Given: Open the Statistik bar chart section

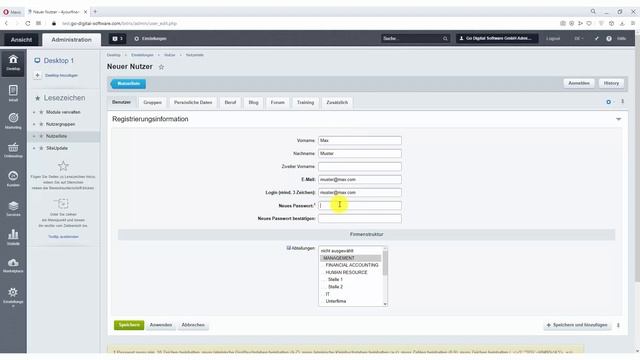Looking at the screenshot, I should 13,237.
